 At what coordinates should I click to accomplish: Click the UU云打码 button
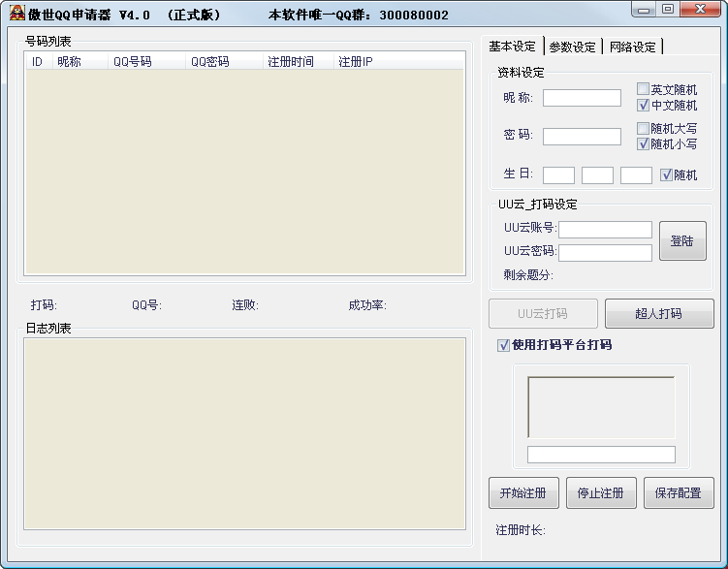pos(543,314)
